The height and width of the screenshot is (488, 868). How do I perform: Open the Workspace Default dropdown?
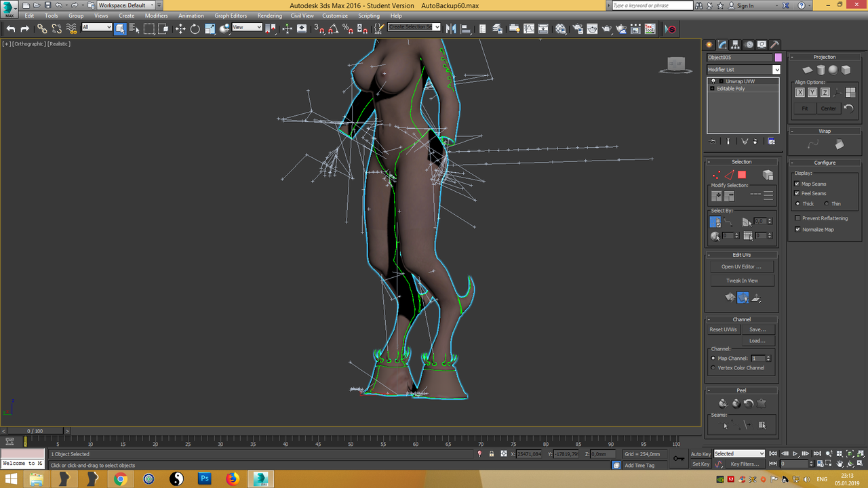point(126,5)
